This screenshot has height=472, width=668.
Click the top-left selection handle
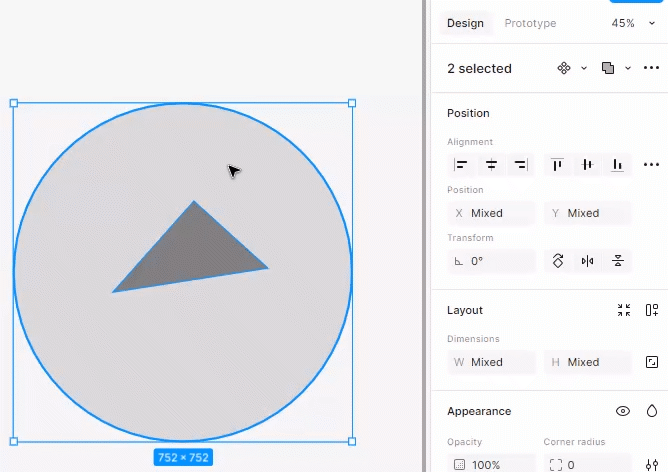(x=14, y=103)
